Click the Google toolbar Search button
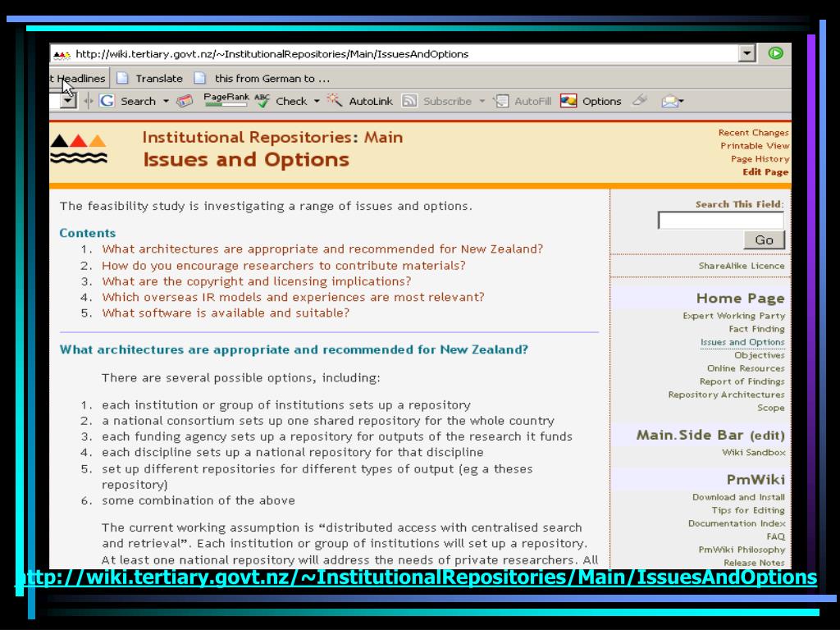Screen dimensions: 840x630 (138, 101)
